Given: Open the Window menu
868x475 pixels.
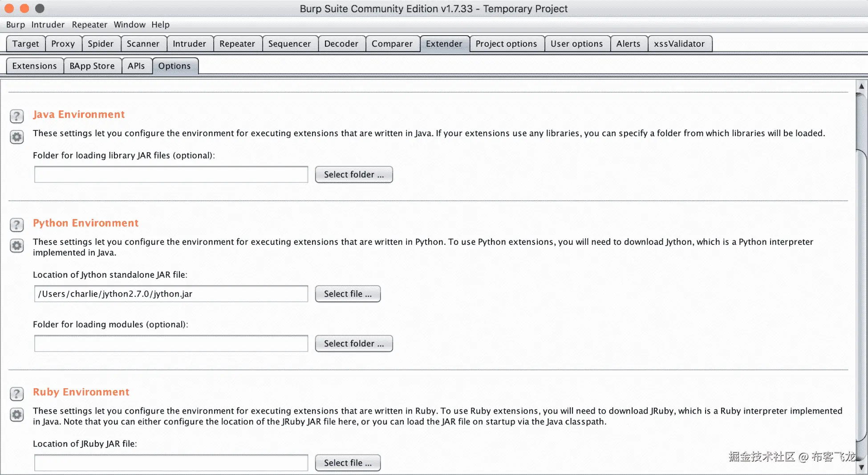Looking at the screenshot, I should coord(130,24).
